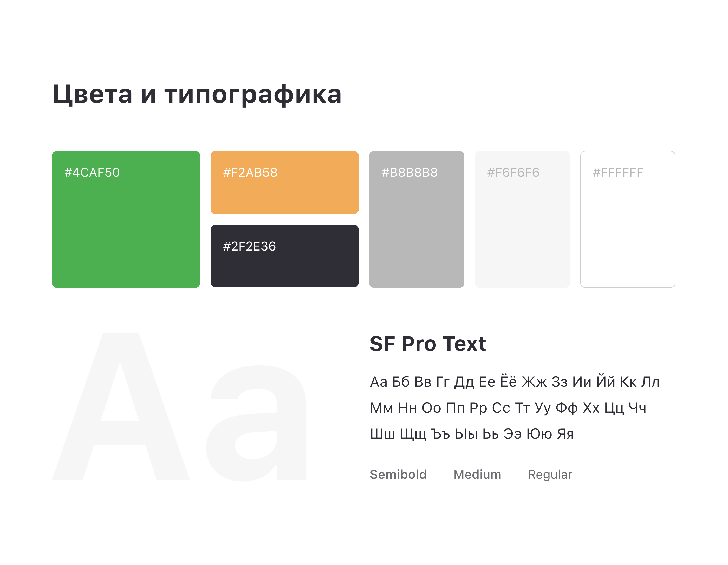This screenshot has width=728, height=565.
Task: Click the #F2AB58 hex code label
Action: pyautogui.click(x=250, y=173)
